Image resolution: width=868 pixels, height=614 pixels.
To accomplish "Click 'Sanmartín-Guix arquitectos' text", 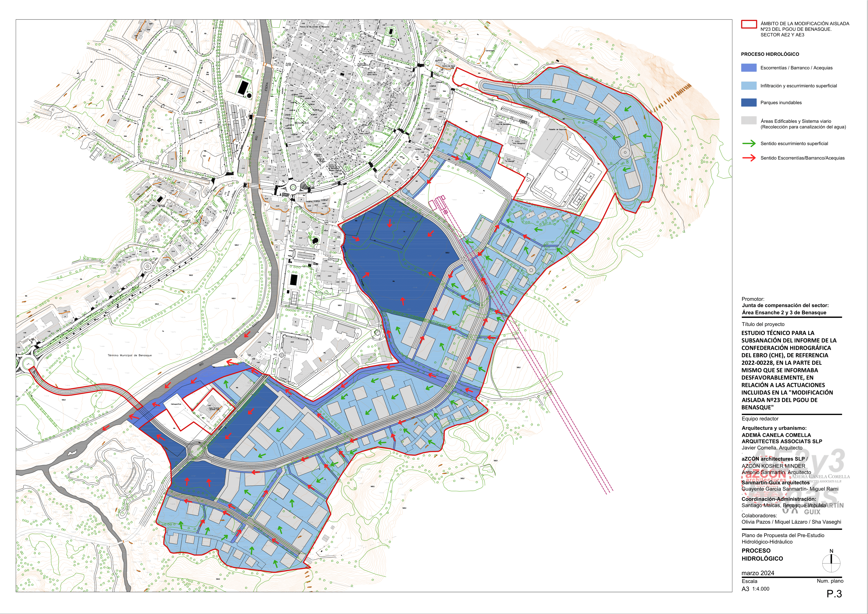I will tap(776, 483).
